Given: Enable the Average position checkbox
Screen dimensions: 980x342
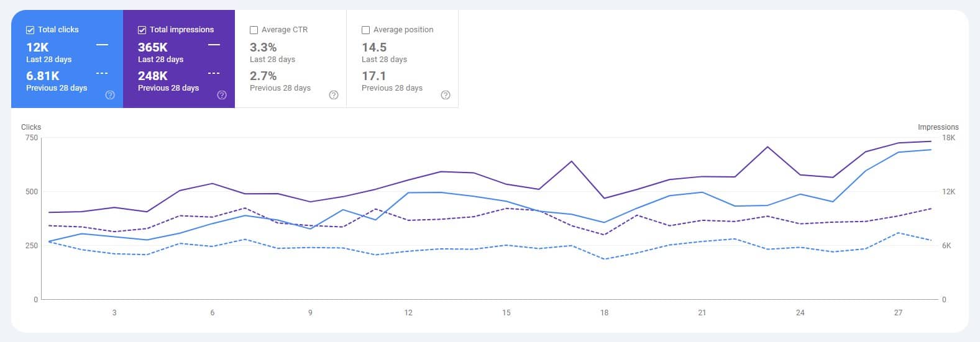Looking at the screenshot, I should pyautogui.click(x=365, y=30).
